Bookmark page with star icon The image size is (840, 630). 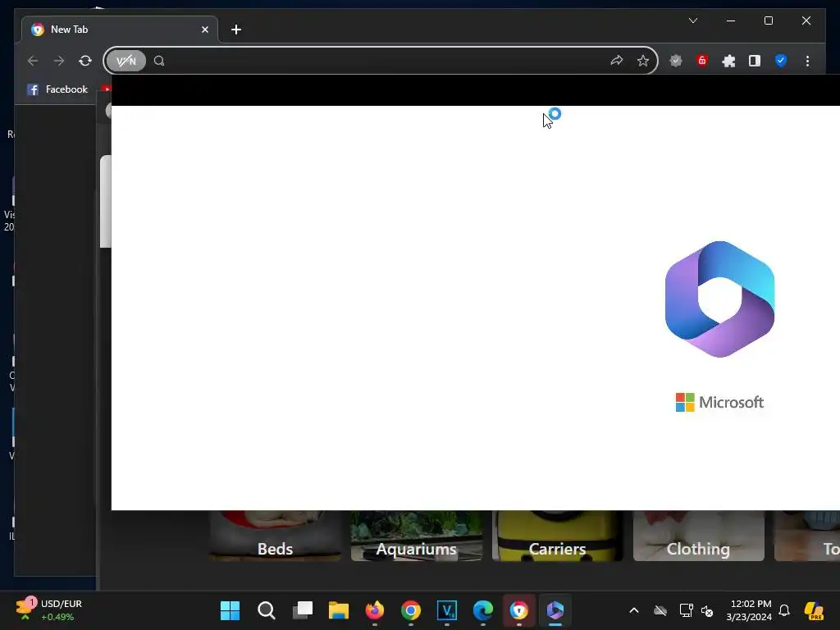click(x=643, y=61)
